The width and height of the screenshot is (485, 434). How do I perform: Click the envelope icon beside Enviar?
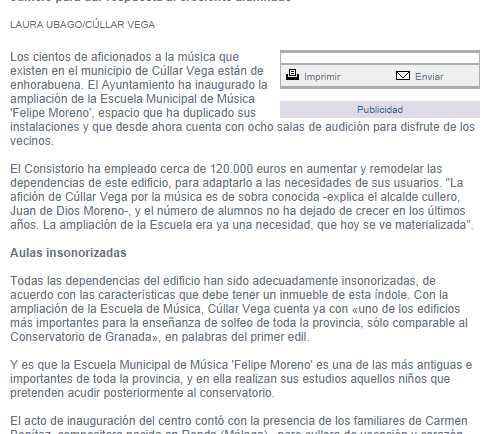403,76
